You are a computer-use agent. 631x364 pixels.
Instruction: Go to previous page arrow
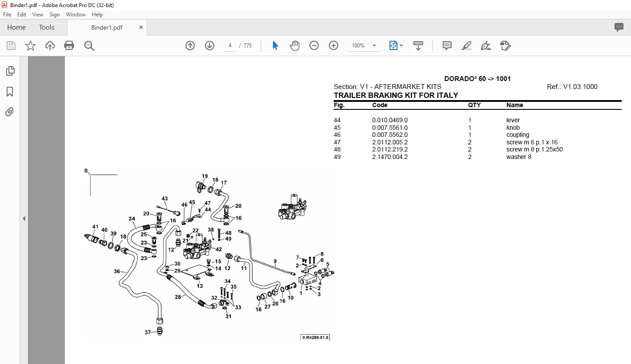pos(190,46)
